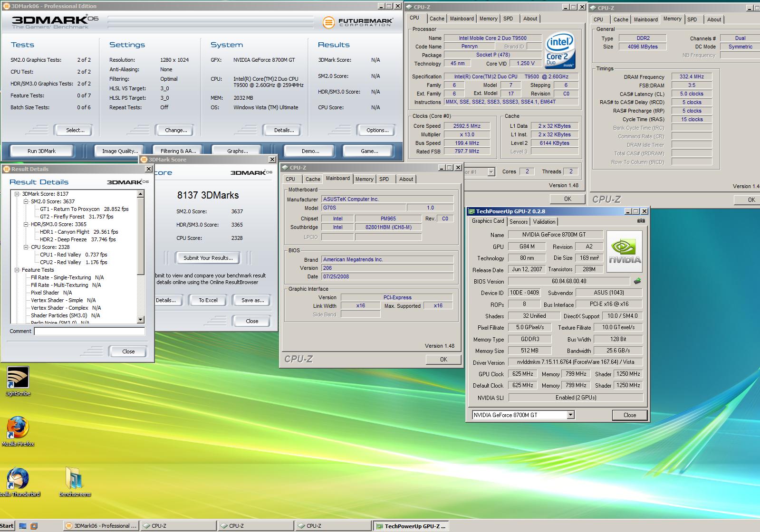760x532 pixels.
Task: Select Vertex Shader - Complex row
Action: tap(66, 308)
